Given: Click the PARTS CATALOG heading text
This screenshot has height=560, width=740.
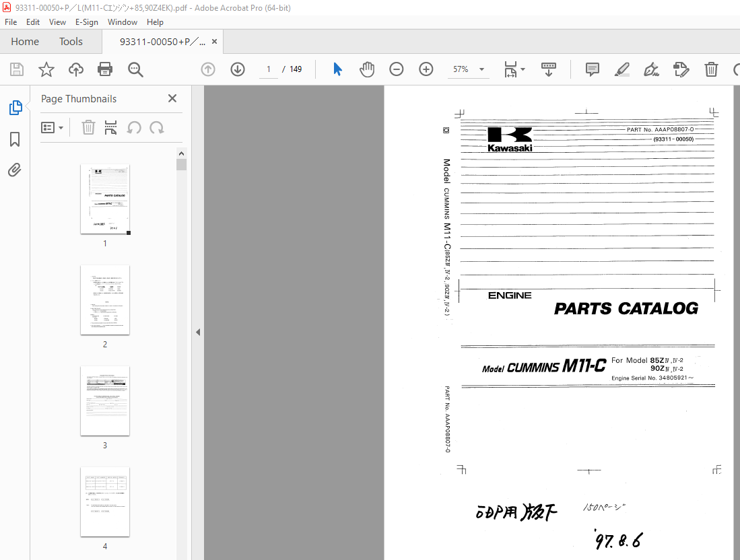Looking at the screenshot, I should coord(626,308).
